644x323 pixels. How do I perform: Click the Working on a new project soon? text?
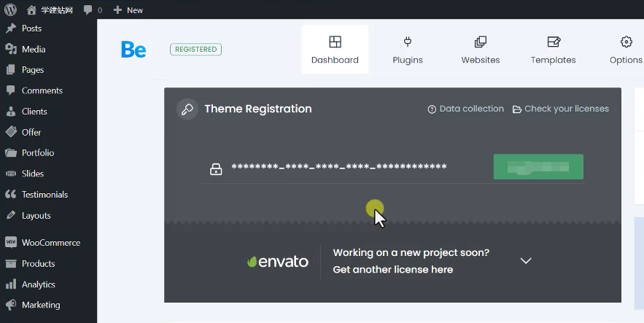point(411,253)
